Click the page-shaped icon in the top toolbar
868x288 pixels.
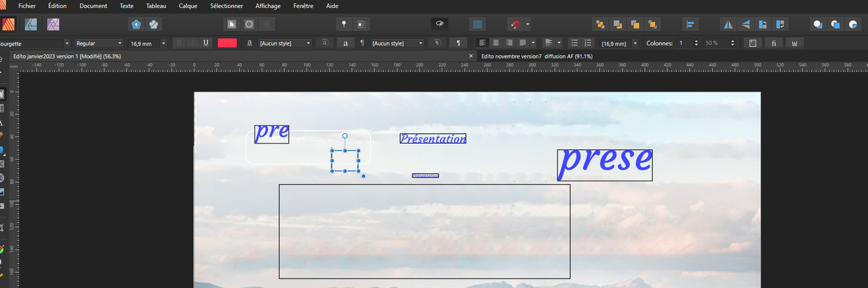[232, 24]
